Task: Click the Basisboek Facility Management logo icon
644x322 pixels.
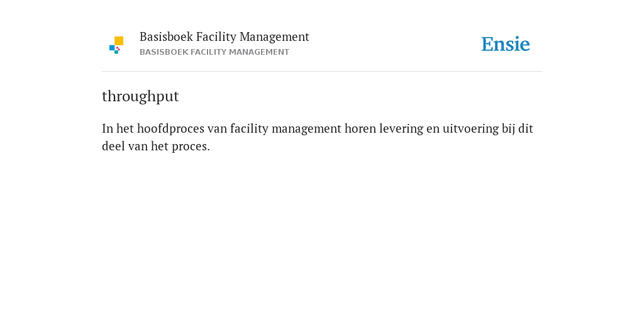Action: pyautogui.click(x=116, y=45)
